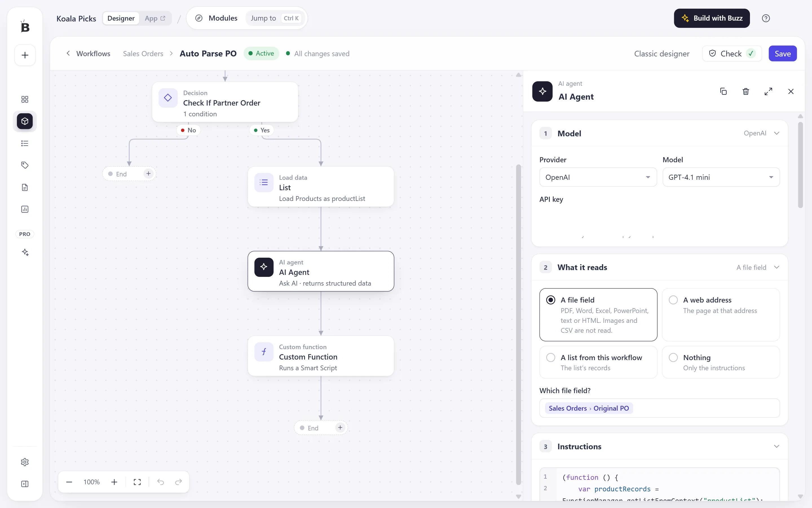Viewport: 812px width, 508px height.
Task: Toggle the sidebar collapse panel icon
Action: [25, 484]
